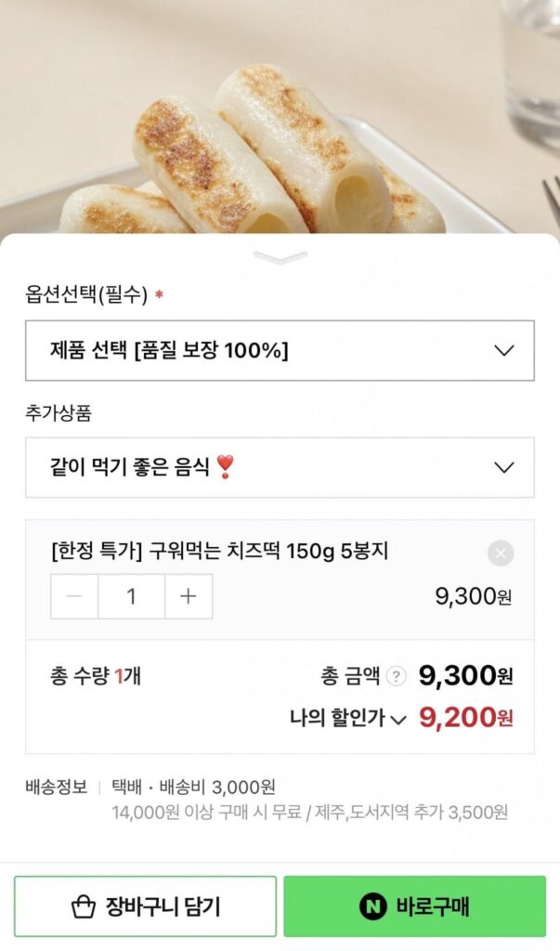Click the chevron on the 제품 선택 selector
This screenshot has height=951, width=560.
pyautogui.click(x=503, y=350)
